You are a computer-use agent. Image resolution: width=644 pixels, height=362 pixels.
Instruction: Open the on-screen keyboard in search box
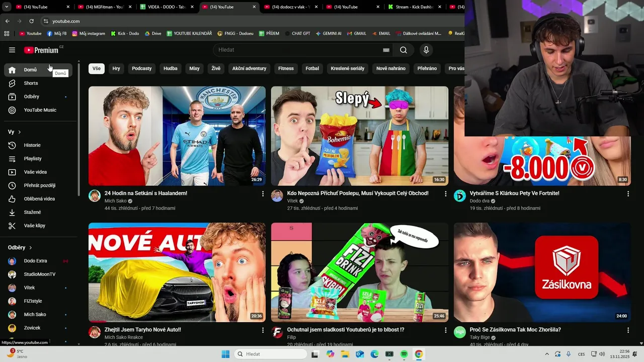click(386, 50)
